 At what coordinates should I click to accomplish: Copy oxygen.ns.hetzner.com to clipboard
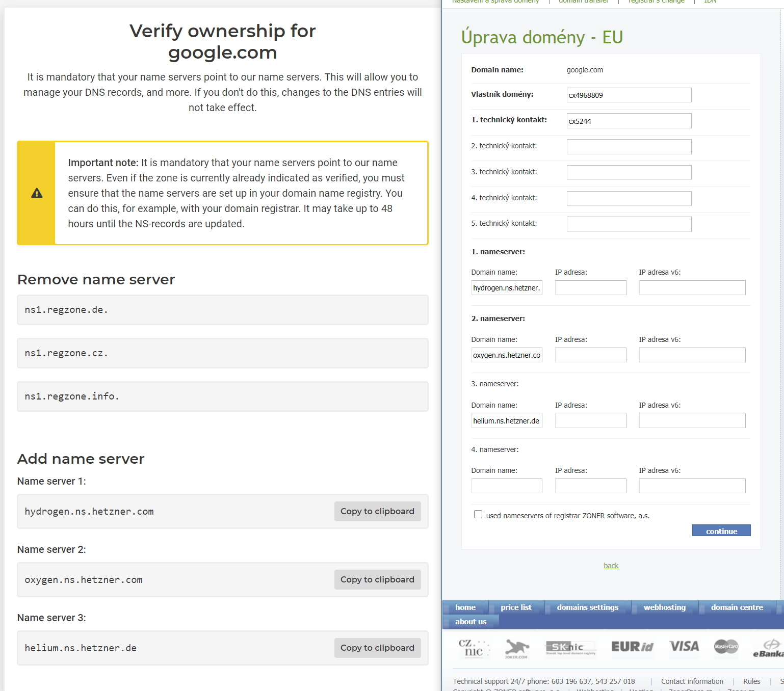(x=377, y=579)
